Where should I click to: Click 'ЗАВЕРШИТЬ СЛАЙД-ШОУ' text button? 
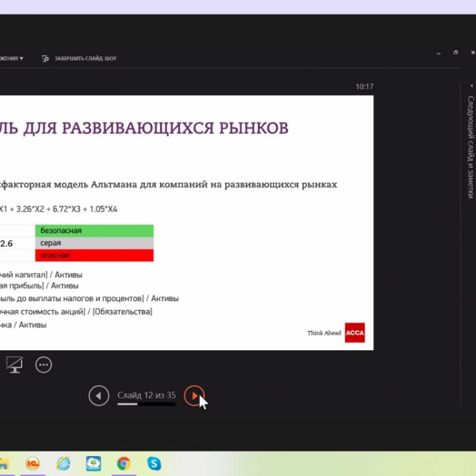pos(86,58)
